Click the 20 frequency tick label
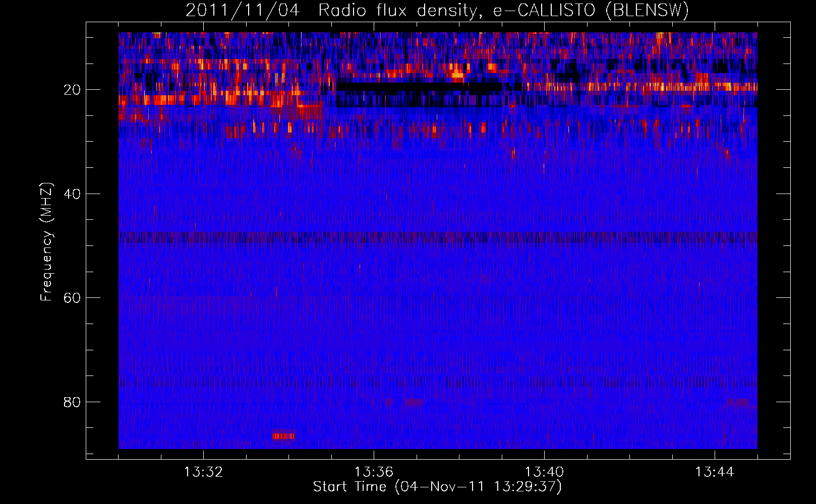This screenshot has height=504, width=816. 72,90
